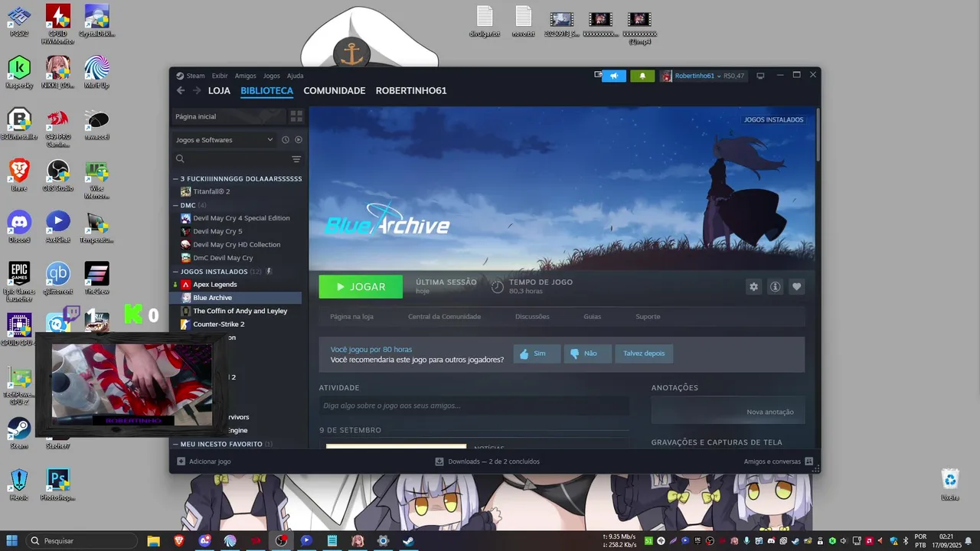Switch to BIBLIOTECA tab
Viewport: 980px width, 551px height.
pyautogui.click(x=266, y=90)
